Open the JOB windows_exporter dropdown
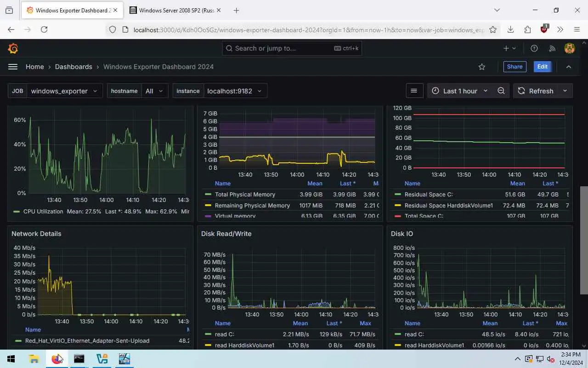588x368 pixels. 64,91
